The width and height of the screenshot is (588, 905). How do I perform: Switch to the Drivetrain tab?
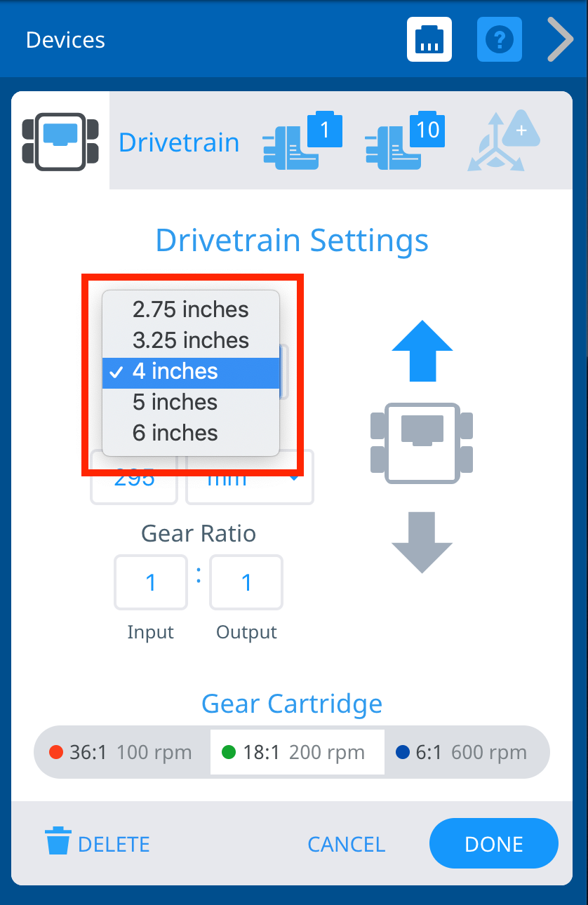(x=179, y=142)
